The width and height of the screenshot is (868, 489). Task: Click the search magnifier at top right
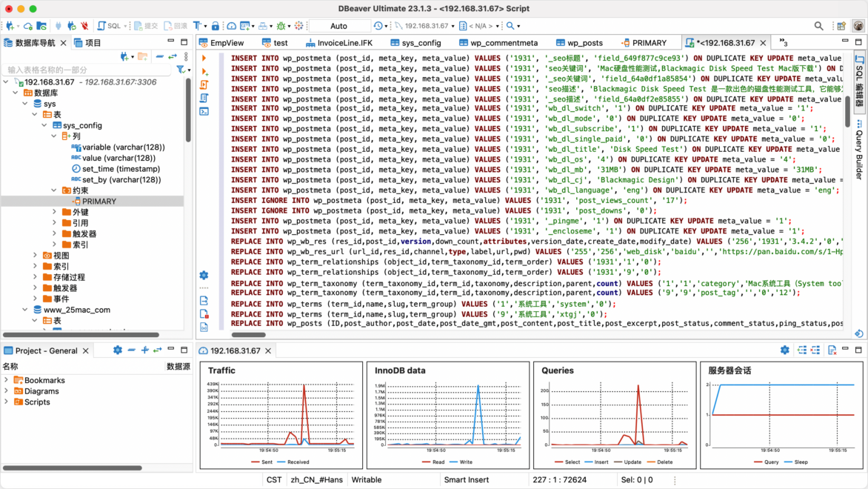pyautogui.click(x=818, y=26)
